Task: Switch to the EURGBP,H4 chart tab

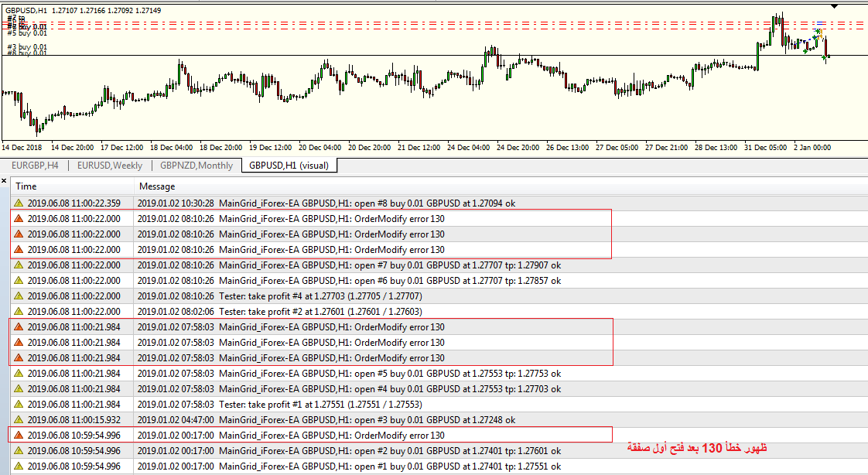Action: [x=33, y=166]
